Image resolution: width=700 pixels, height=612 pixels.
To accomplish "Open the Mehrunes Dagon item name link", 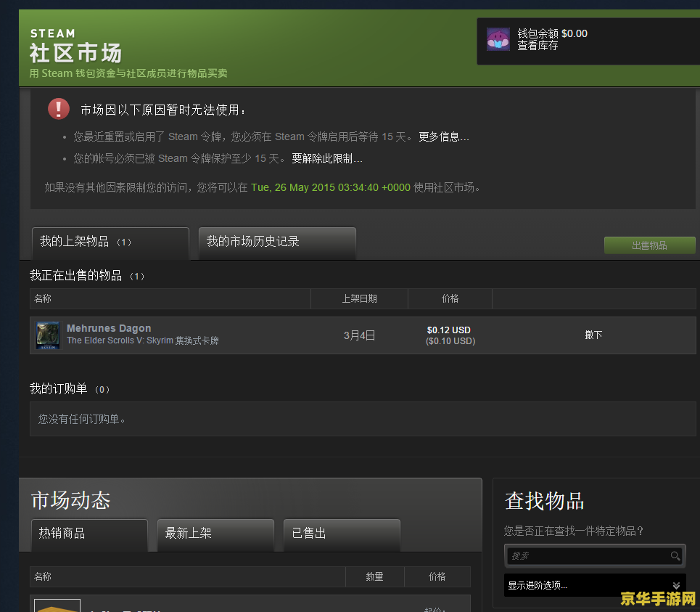I will click(x=109, y=328).
